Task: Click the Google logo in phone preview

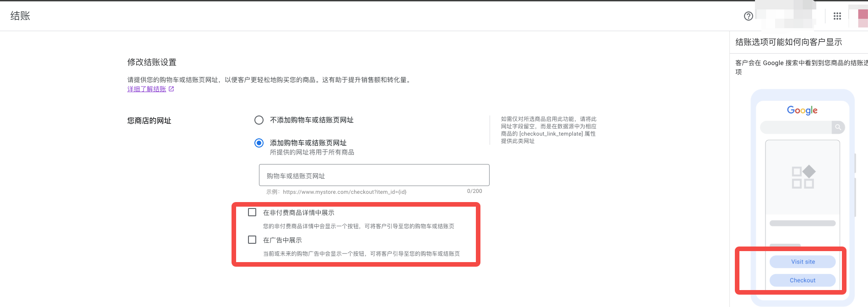Action: (802, 110)
